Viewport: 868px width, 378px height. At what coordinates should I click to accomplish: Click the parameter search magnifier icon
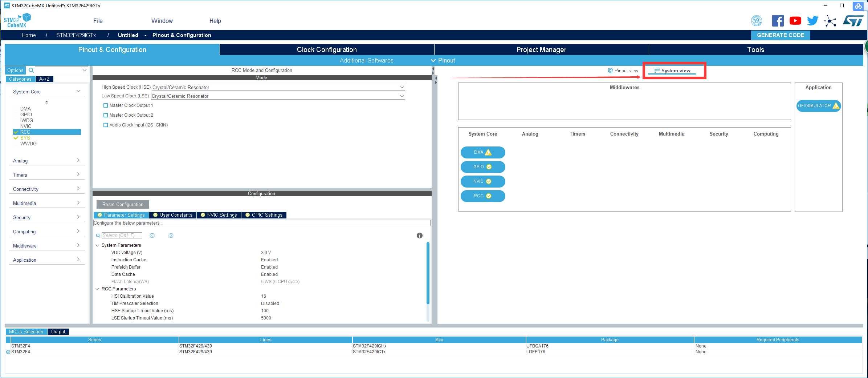point(98,236)
